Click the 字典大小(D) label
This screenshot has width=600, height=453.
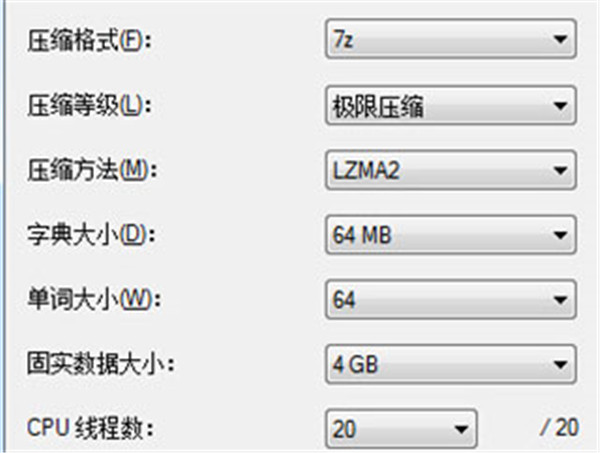click(x=91, y=235)
